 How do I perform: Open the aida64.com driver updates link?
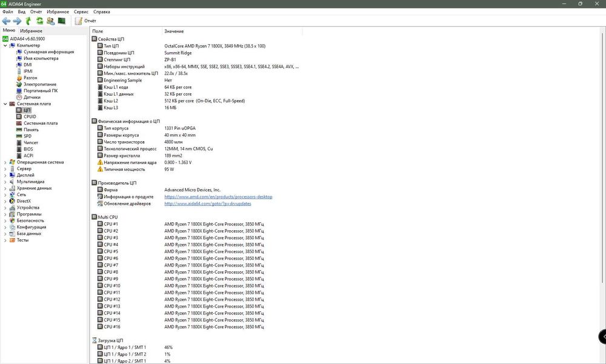tap(207, 204)
